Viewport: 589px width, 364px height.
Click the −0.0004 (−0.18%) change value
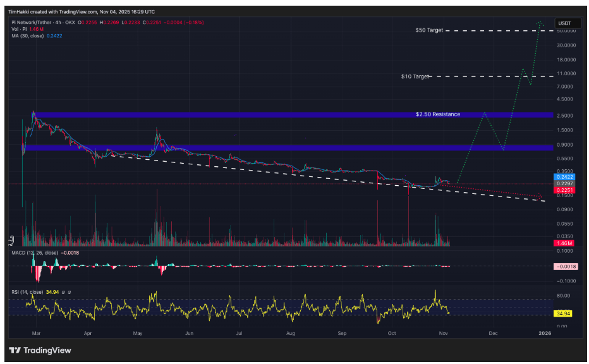coord(183,23)
